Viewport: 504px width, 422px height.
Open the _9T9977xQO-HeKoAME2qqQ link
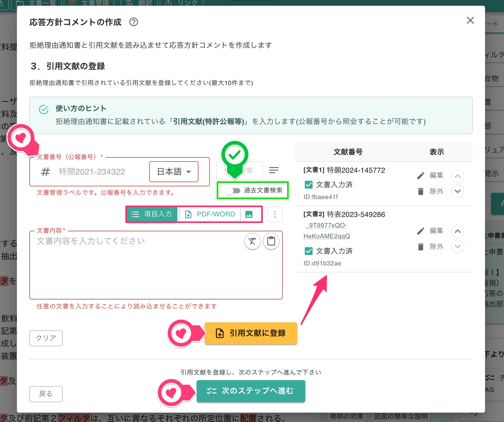[x=327, y=231]
